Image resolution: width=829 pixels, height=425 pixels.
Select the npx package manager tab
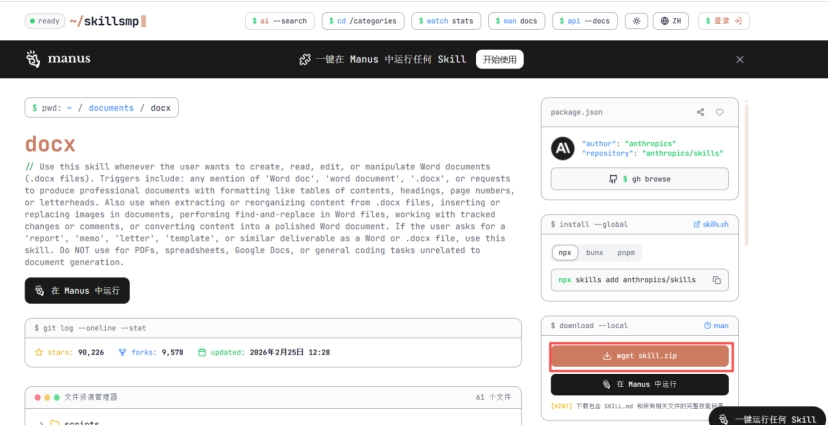click(565, 253)
